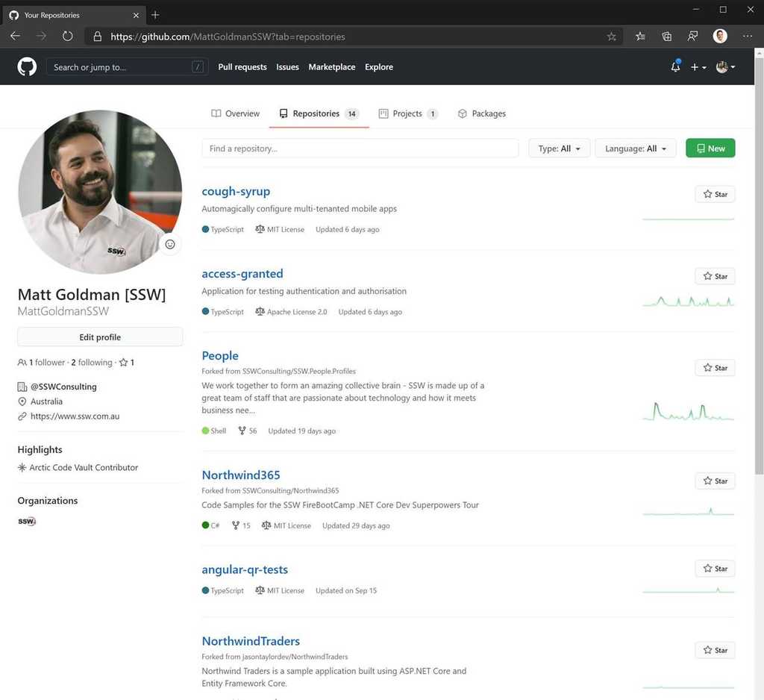Open the Type: All filter dropdown
This screenshot has height=700, width=764.
coord(559,148)
